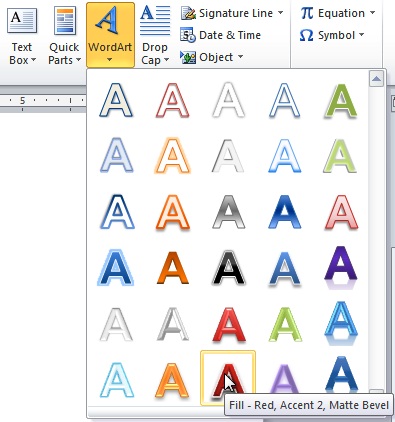395x422 pixels.
Task: Open the Quick Parts menu
Action: pyautogui.click(x=64, y=36)
